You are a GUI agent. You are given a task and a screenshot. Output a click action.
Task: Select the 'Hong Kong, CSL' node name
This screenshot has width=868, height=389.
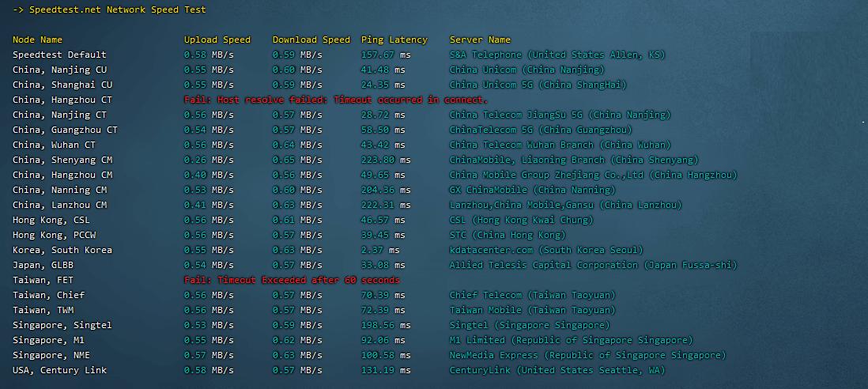51,220
